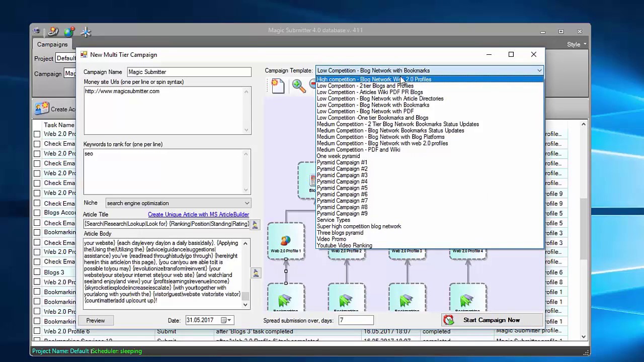Screen dimensions: 644x362
Task: Collapse the Campaign Template dropdown arrow
Action: [x=539, y=71]
